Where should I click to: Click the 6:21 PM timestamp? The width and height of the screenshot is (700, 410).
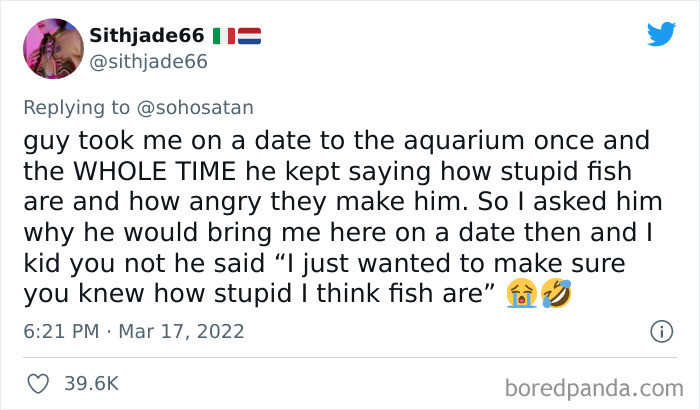pos(60,331)
